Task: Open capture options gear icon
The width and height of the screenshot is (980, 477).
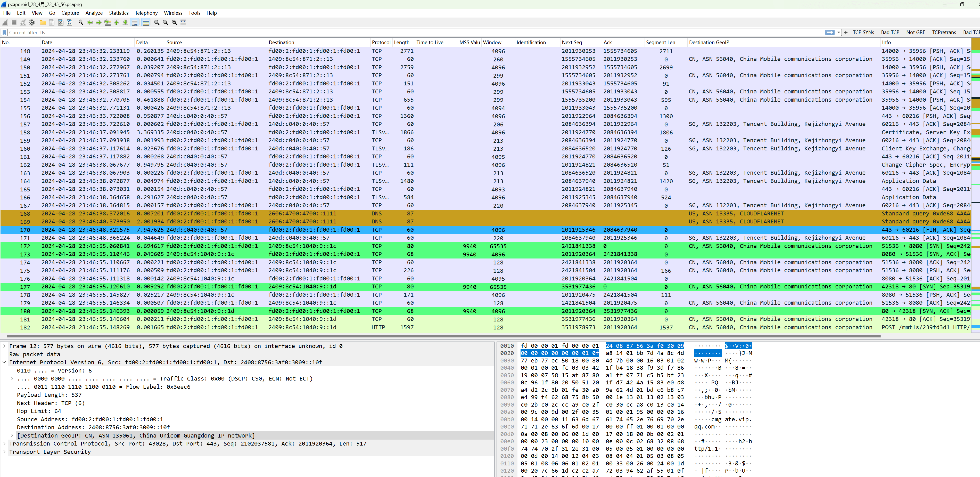Action: click(32, 22)
